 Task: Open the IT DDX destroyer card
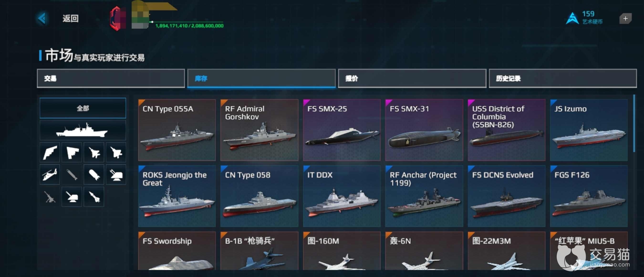click(x=342, y=196)
